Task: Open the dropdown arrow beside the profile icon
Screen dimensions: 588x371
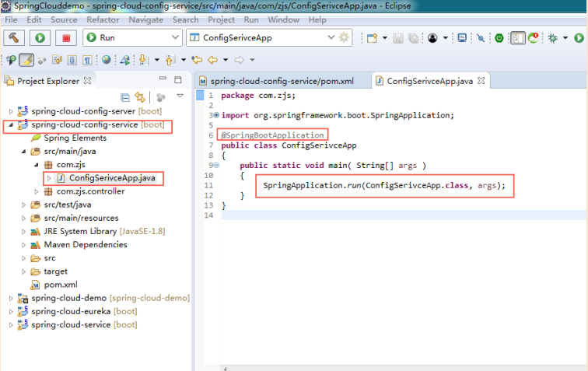Action: (x=446, y=38)
